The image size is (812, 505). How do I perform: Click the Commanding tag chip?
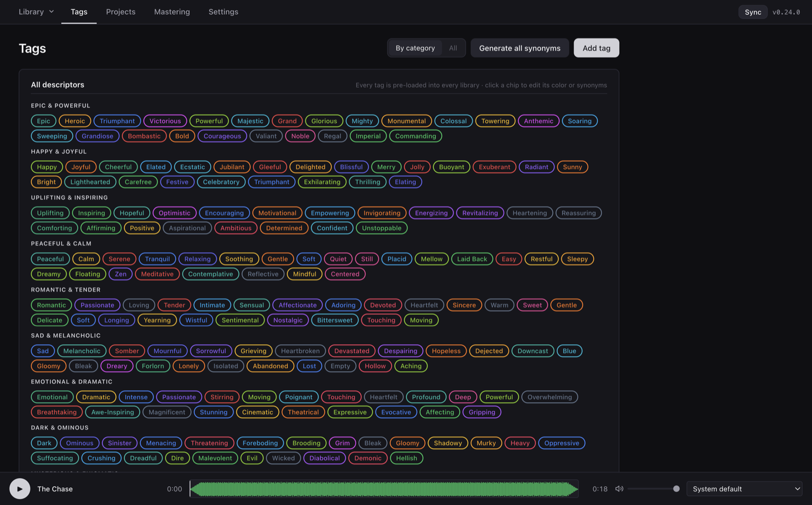click(416, 136)
